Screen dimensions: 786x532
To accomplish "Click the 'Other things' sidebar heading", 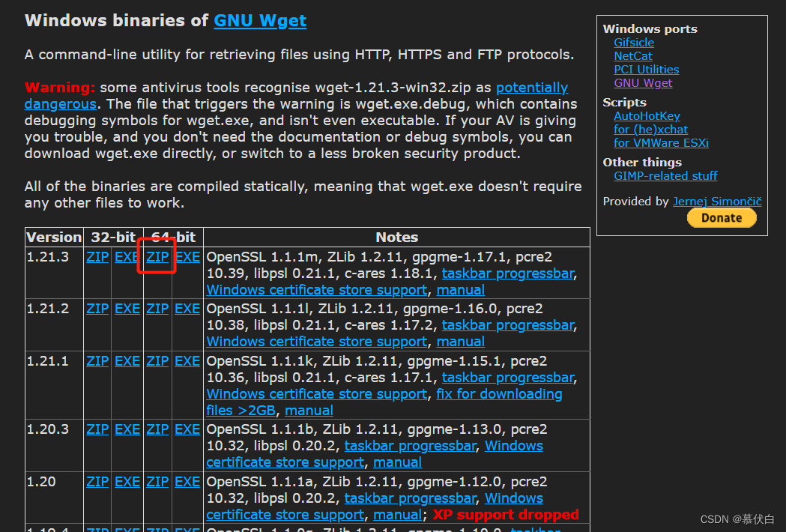I will tap(642, 163).
